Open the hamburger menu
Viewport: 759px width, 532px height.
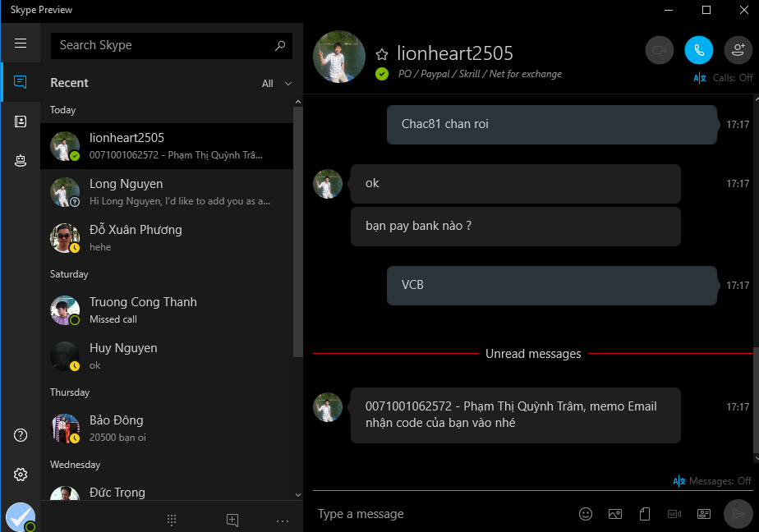pyautogui.click(x=21, y=43)
